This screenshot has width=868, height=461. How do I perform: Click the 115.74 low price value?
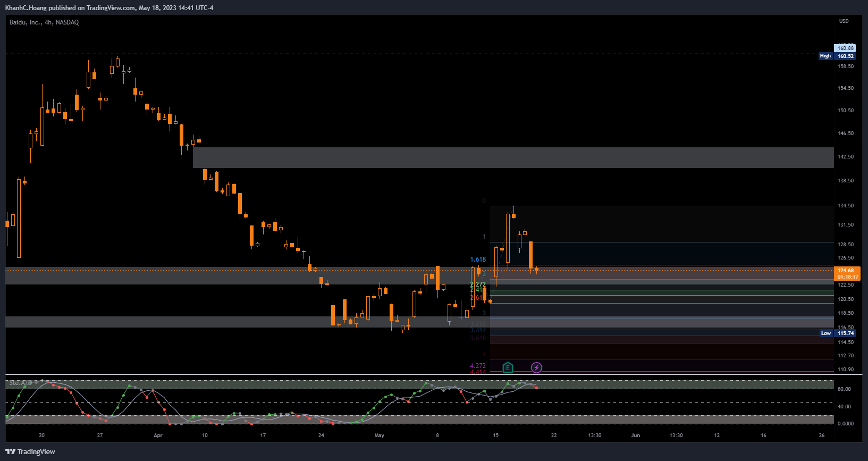[845, 333]
